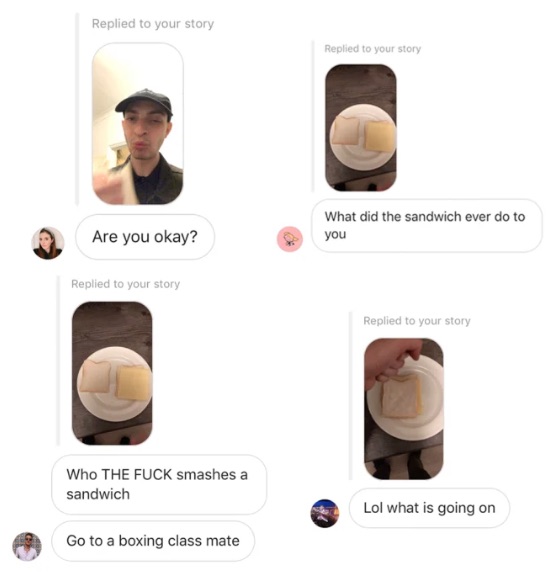Image resolution: width=555 pixels, height=574 pixels.
Task: Open story thumbnail above "What did the sandwich" message
Action: (361, 127)
